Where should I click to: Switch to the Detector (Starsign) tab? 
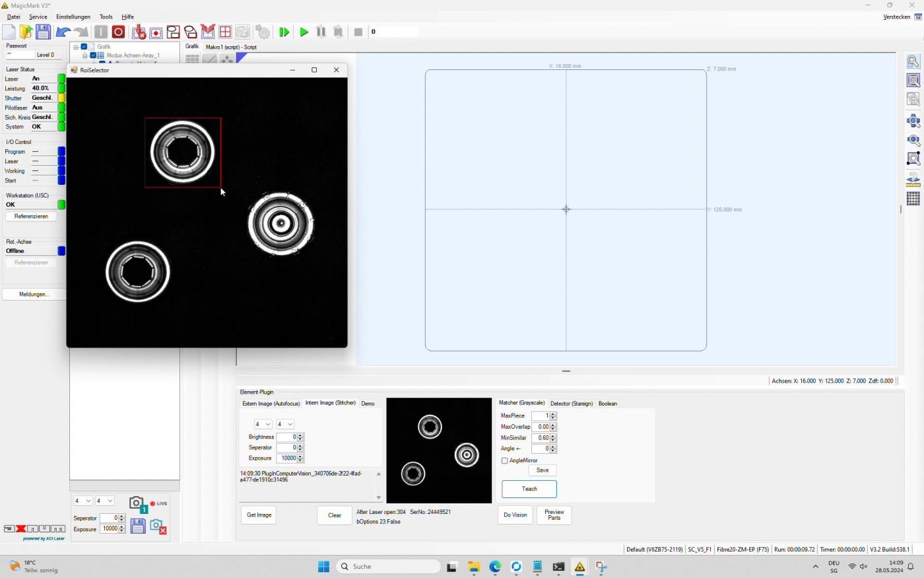pos(571,403)
